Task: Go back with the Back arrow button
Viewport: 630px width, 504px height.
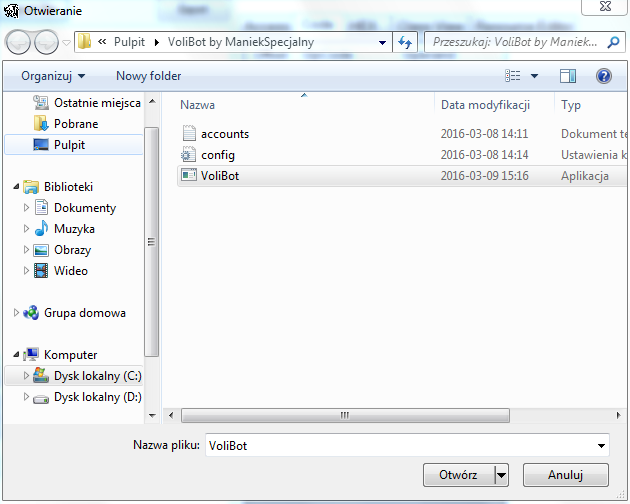Action: click(18, 42)
